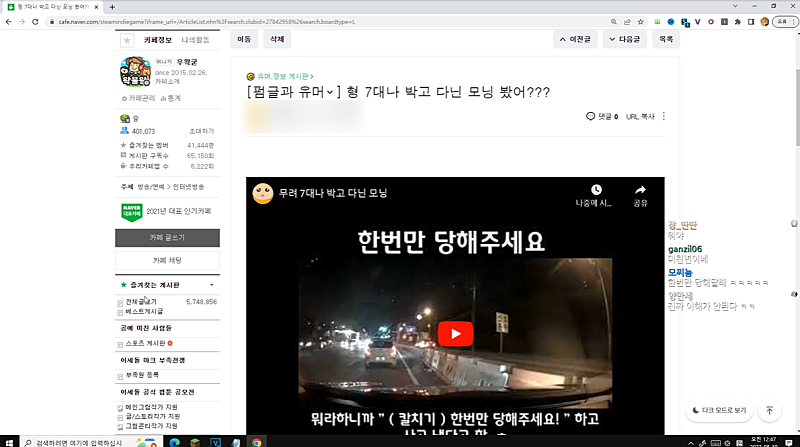Click the video's Share arrow icon

point(640,190)
